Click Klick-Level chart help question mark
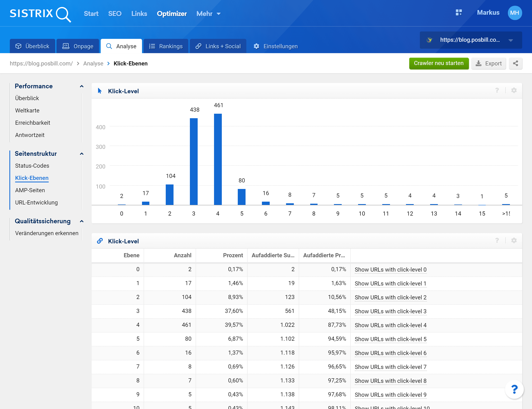Screen dimensions: 532x409 pyautogui.click(x=497, y=91)
